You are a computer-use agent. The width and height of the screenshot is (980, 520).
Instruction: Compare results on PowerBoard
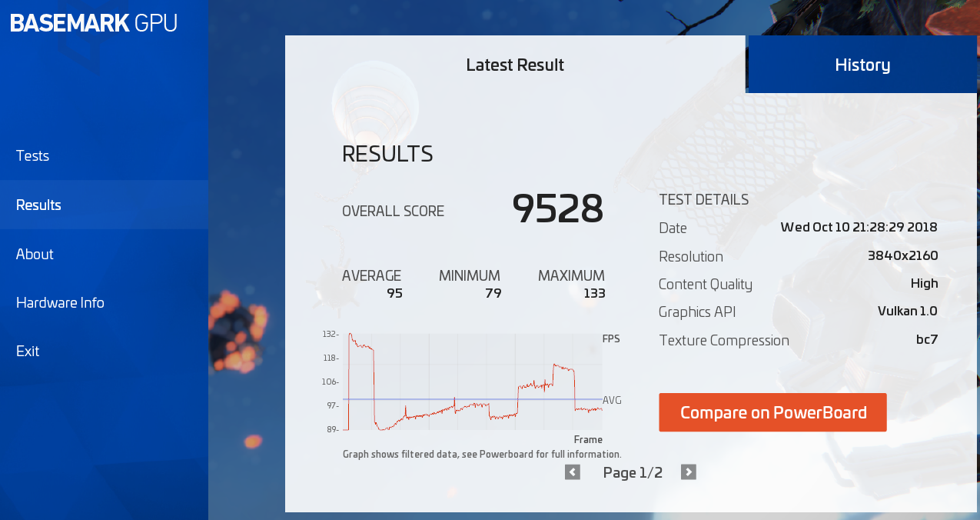[772, 412]
